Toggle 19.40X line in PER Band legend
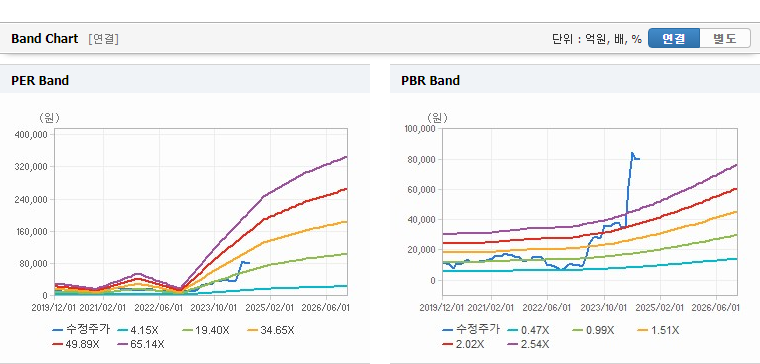 (206, 330)
